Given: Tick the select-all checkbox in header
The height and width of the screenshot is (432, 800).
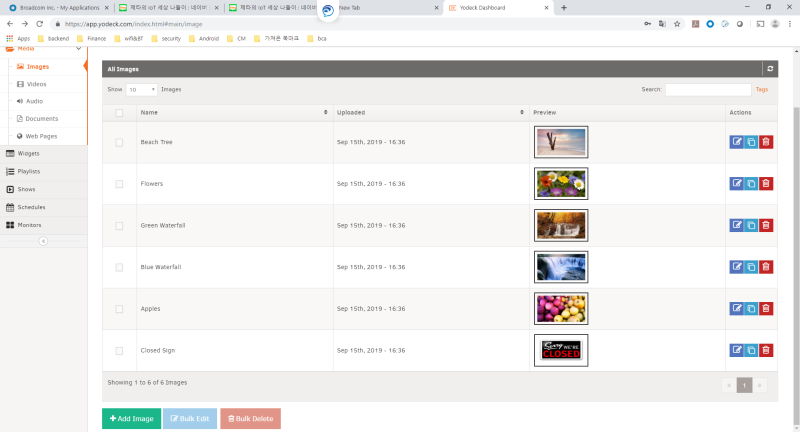Looking at the screenshot, I should coord(119,113).
